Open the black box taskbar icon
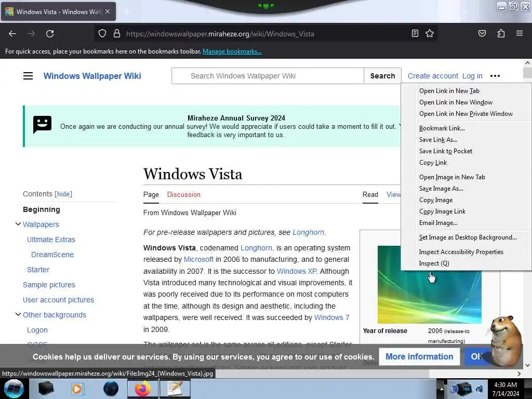 tap(46, 389)
